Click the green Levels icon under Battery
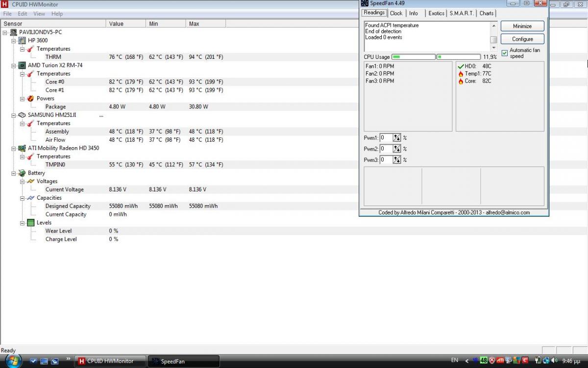Viewport: 588px width, 368px height. point(31,222)
